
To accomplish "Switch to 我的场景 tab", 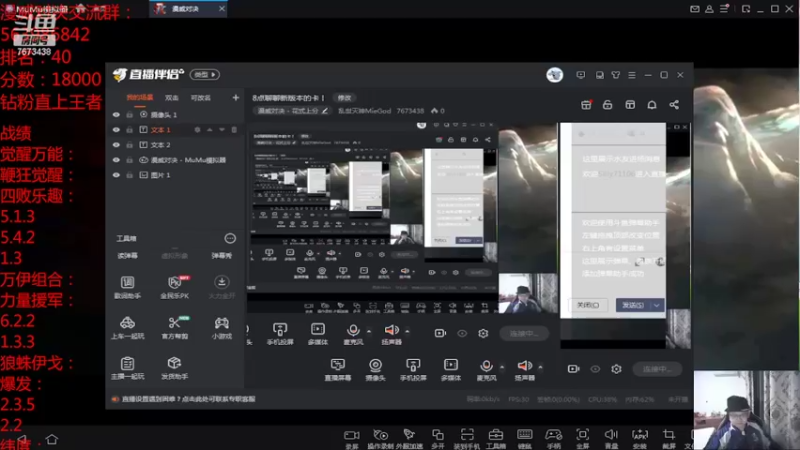I will (139, 97).
